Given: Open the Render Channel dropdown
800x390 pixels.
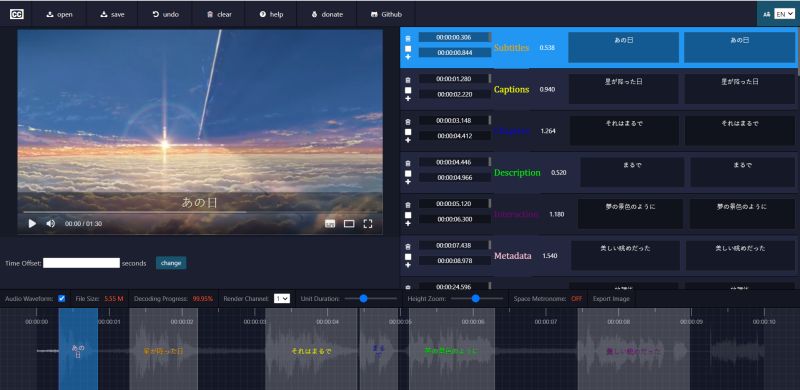Looking at the screenshot, I should [x=282, y=299].
